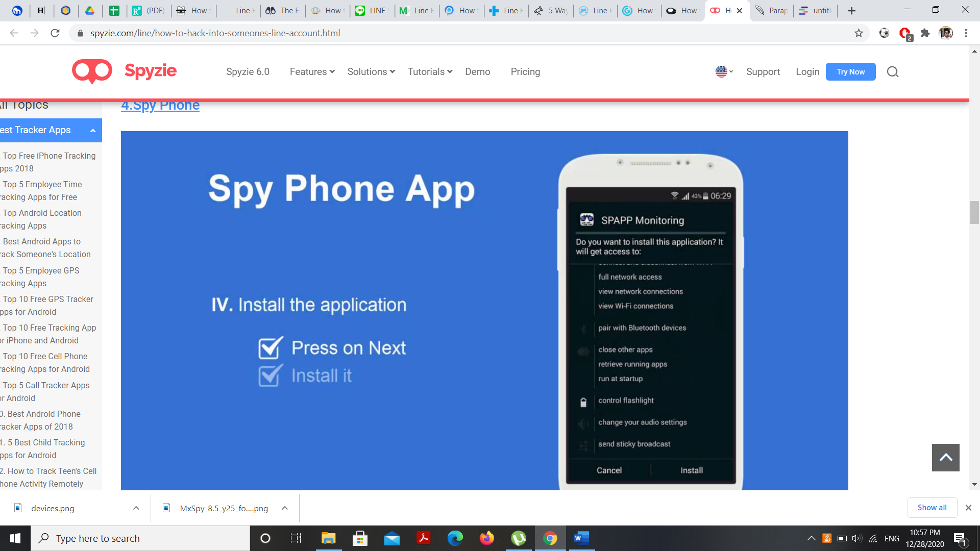980x551 pixels.
Task: Collapse Best Tracker Apps section
Action: [x=93, y=131]
